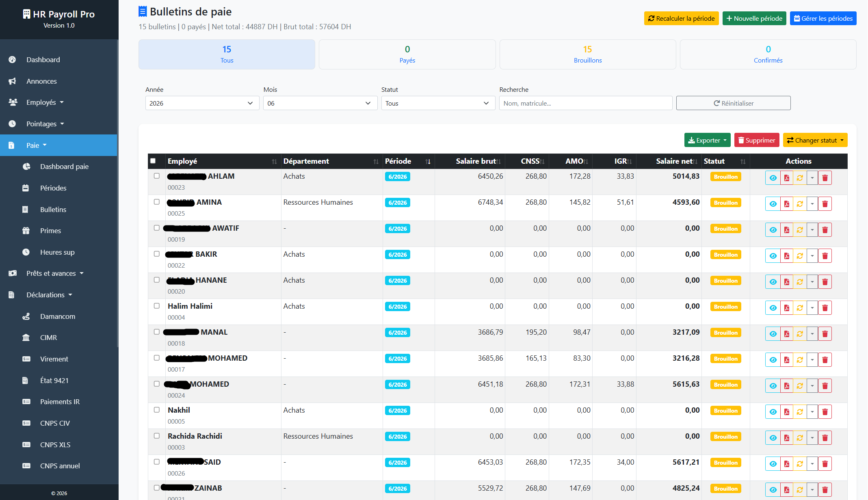
Task: Expand the Statut filter dropdown
Action: 438,103
